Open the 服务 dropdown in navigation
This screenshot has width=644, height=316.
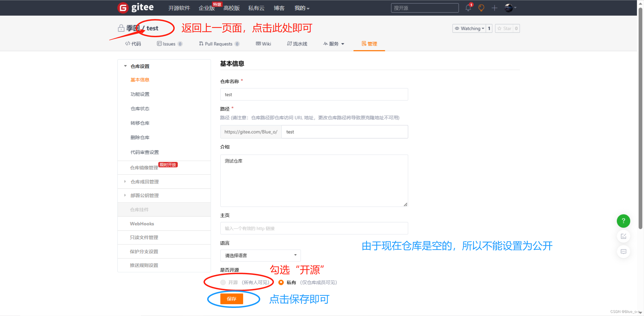click(x=333, y=44)
